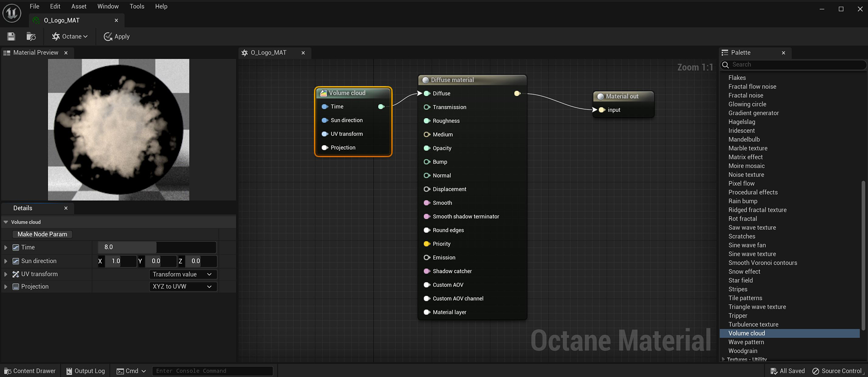The width and height of the screenshot is (868, 377).
Task: Open the Octane toolbar dropdown
Action: [x=69, y=36]
